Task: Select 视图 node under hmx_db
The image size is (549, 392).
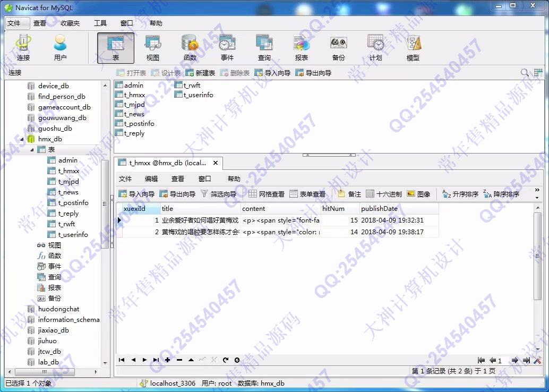Action: [x=54, y=245]
